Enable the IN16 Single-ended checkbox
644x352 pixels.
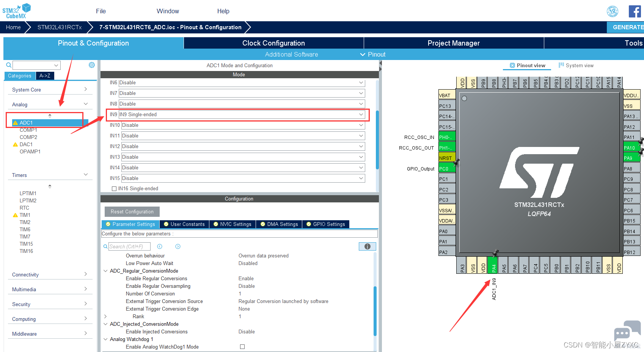pos(114,188)
